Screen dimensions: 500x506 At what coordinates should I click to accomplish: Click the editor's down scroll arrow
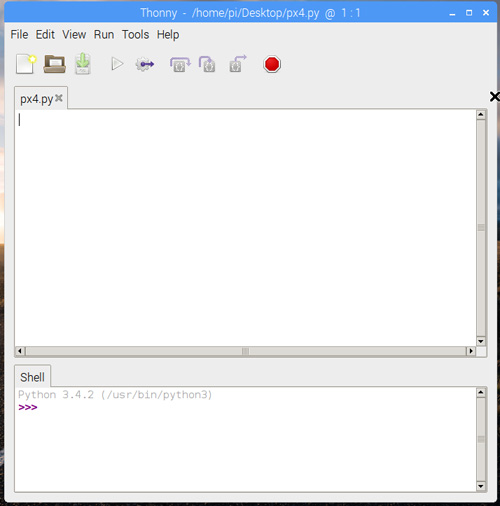point(481,341)
